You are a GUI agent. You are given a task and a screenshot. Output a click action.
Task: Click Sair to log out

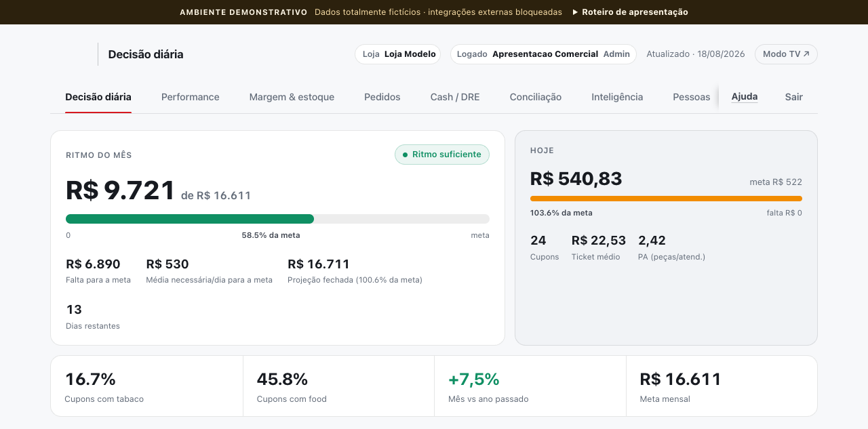pyautogui.click(x=794, y=97)
